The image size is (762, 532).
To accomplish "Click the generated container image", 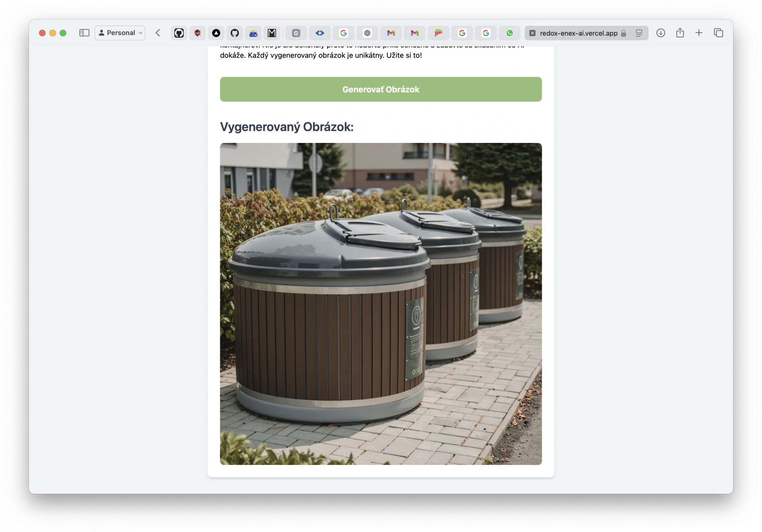I will 381,304.
